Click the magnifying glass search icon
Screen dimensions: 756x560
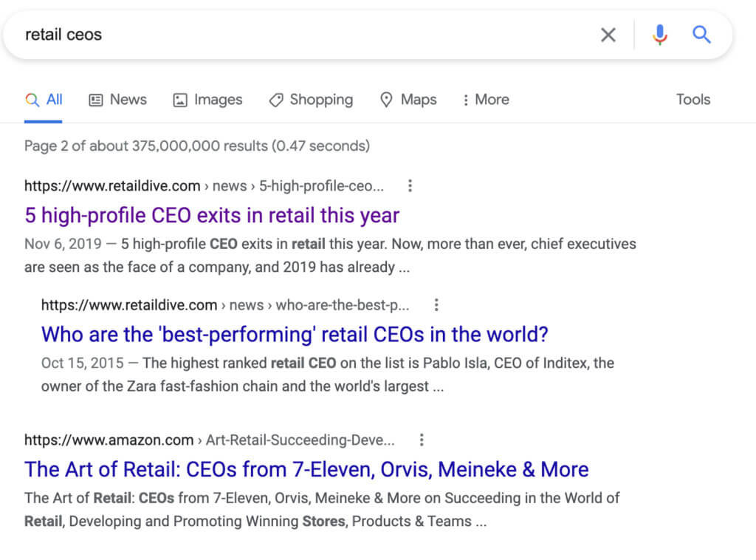pyautogui.click(x=701, y=34)
